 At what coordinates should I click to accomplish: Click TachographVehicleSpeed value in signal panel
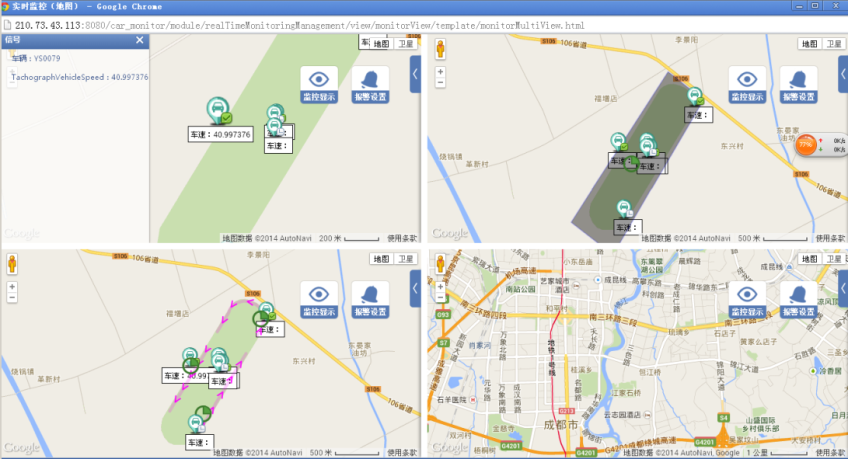coord(130,77)
